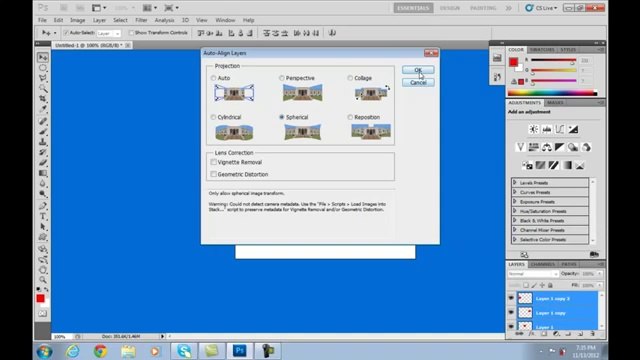The width and height of the screenshot is (640, 360).
Task: Expand the Hue/Saturation Presets group
Action: (515, 211)
